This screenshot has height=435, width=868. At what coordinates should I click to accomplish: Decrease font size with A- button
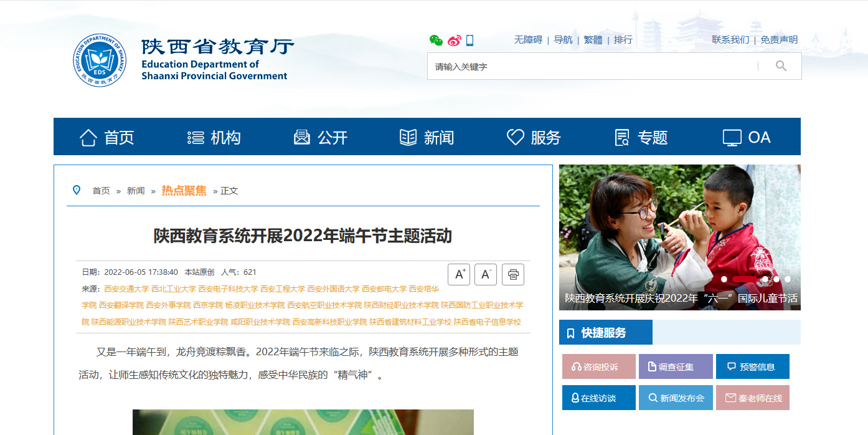486,274
